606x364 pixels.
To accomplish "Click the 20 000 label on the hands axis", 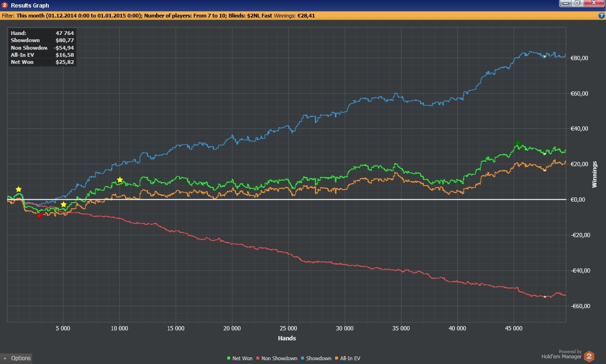I will (232, 328).
